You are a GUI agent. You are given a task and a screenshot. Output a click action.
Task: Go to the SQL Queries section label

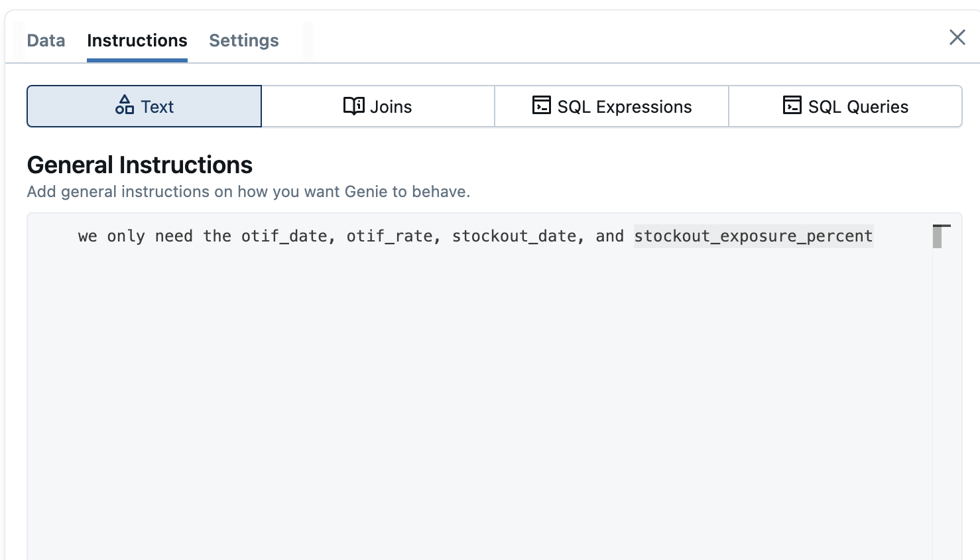coord(857,107)
